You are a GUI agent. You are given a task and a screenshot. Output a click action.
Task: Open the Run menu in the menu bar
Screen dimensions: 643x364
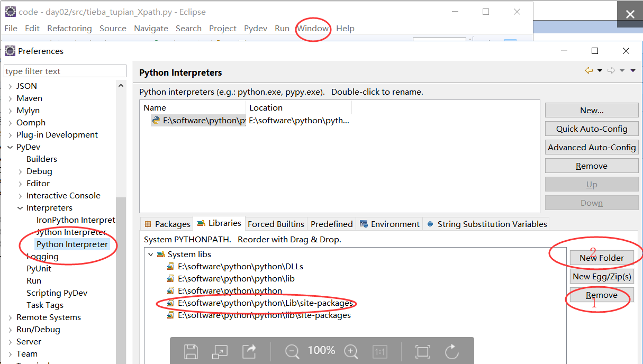click(x=282, y=29)
